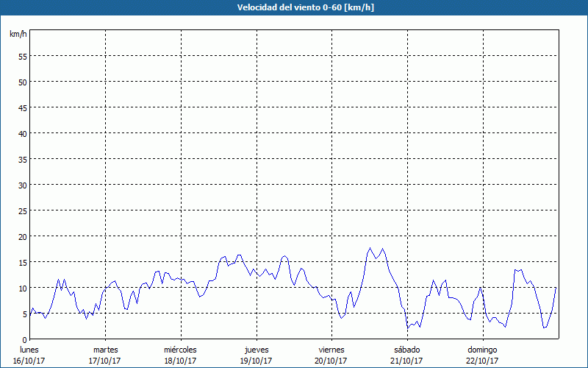Click the 55 tick on the y-axis
Image resolution: width=588 pixels, height=368 pixels.
pyautogui.click(x=22, y=56)
